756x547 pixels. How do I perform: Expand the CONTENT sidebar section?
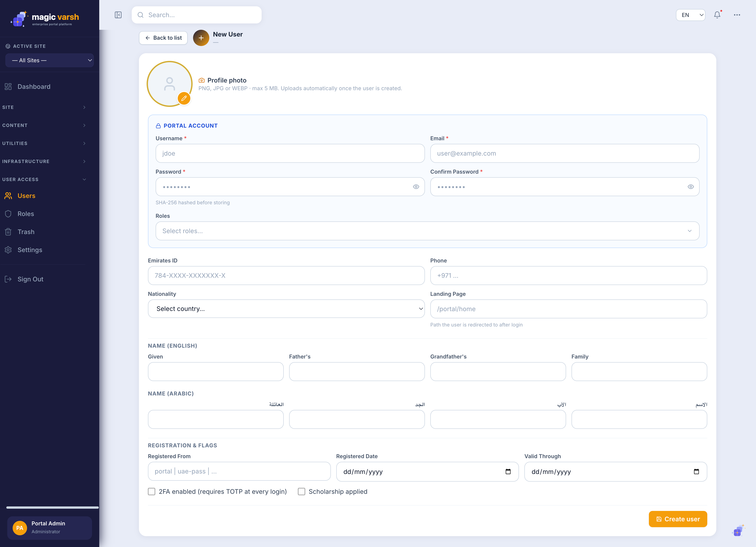[44, 125]
